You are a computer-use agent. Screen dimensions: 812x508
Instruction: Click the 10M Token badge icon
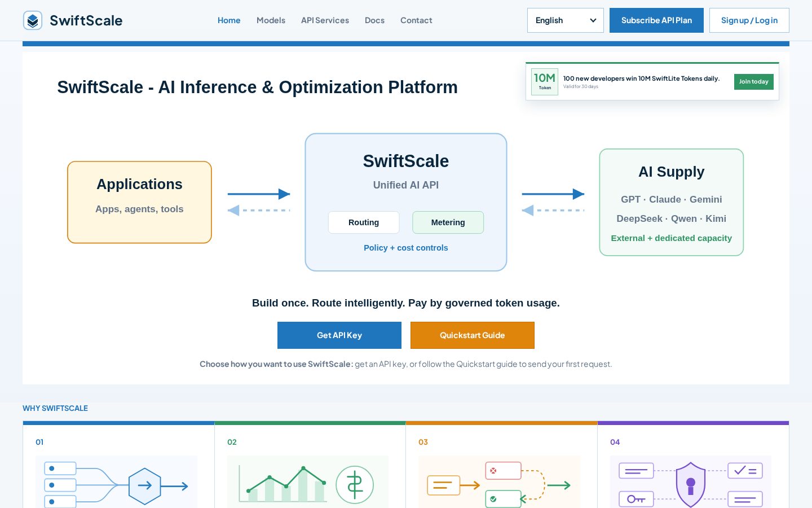[545, 81]
